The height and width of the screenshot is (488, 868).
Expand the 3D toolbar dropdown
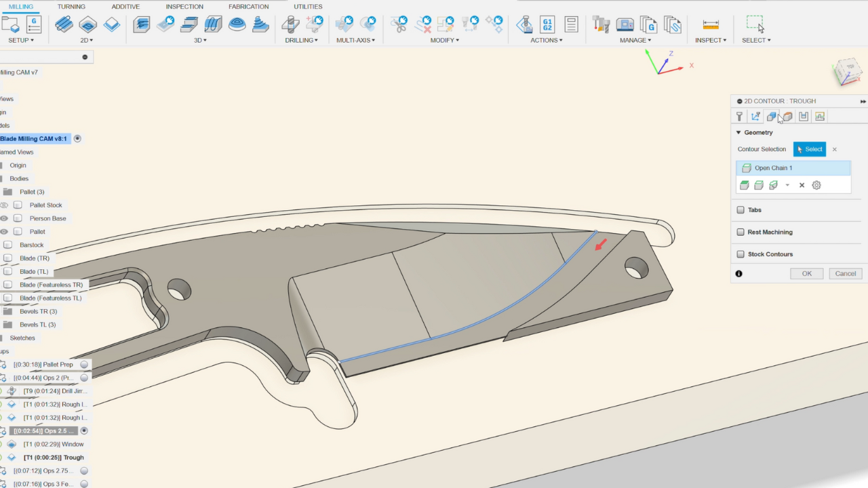[x=199, y=40]
